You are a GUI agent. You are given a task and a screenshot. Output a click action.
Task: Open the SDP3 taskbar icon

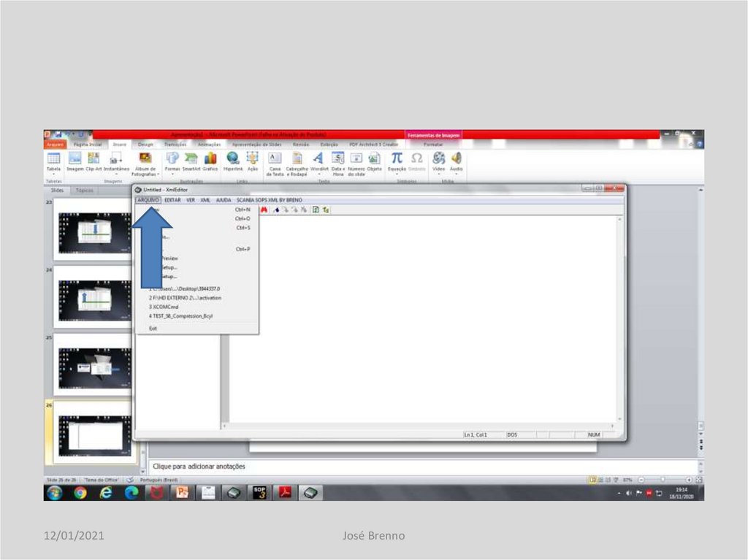pyautogui.click(x=259, y=493)
